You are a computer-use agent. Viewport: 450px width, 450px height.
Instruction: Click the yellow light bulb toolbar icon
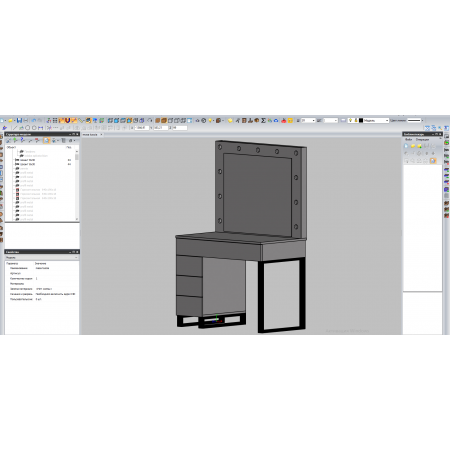(210, 120)
